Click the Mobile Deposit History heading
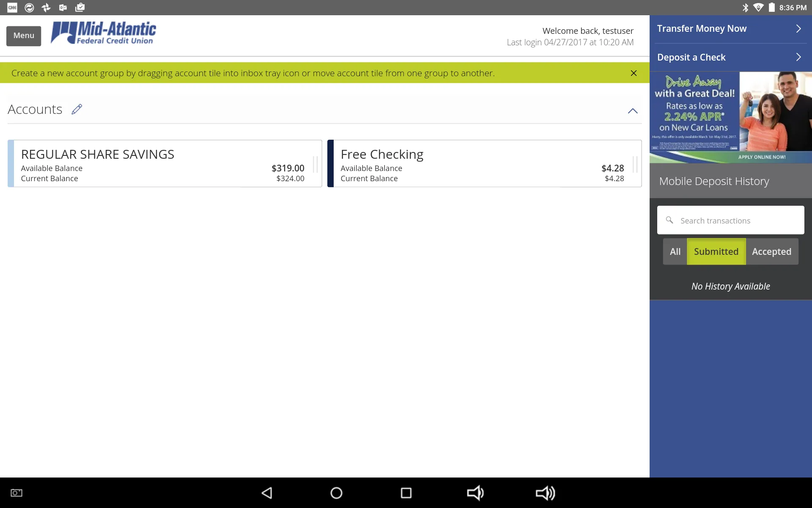The width and height of the screenshot is (812, 508). (714, 181)
